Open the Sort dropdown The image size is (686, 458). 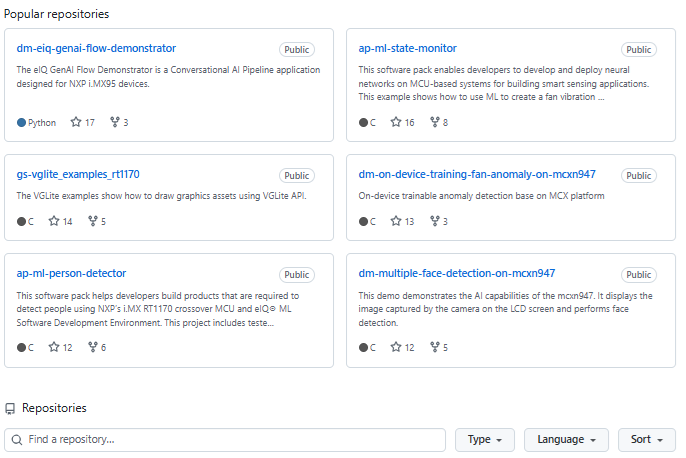646,439
